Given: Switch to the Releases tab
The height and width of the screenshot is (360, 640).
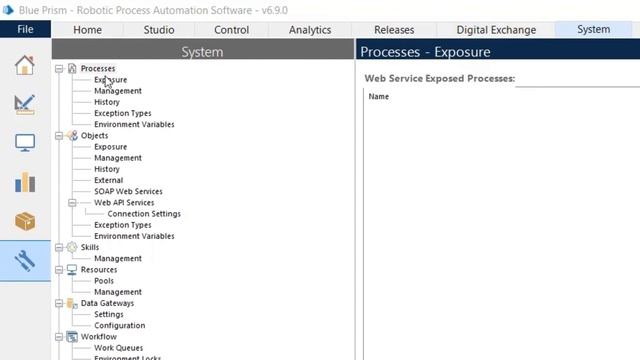Looking at the screenshot, I should point(394,30).
